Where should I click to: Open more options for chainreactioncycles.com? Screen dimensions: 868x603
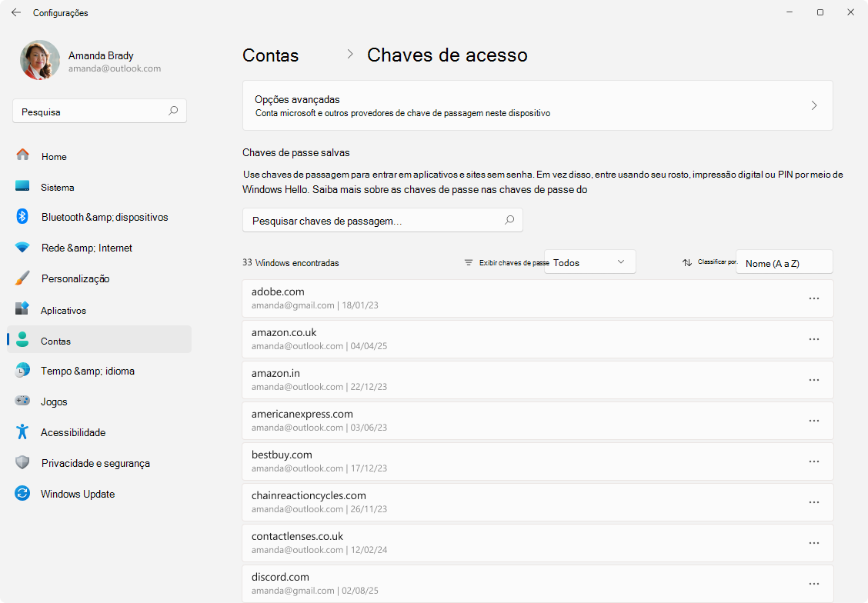click(x=814, y=502)
